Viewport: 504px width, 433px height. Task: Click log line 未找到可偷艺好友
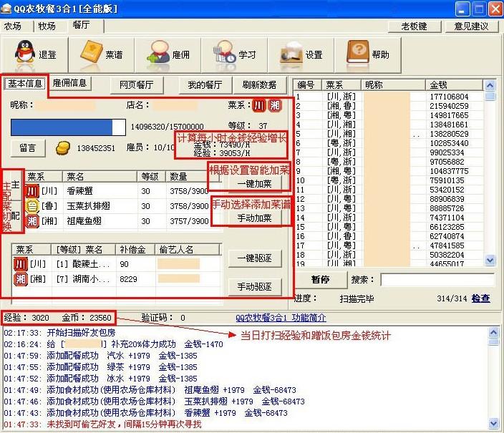(102, 424)
